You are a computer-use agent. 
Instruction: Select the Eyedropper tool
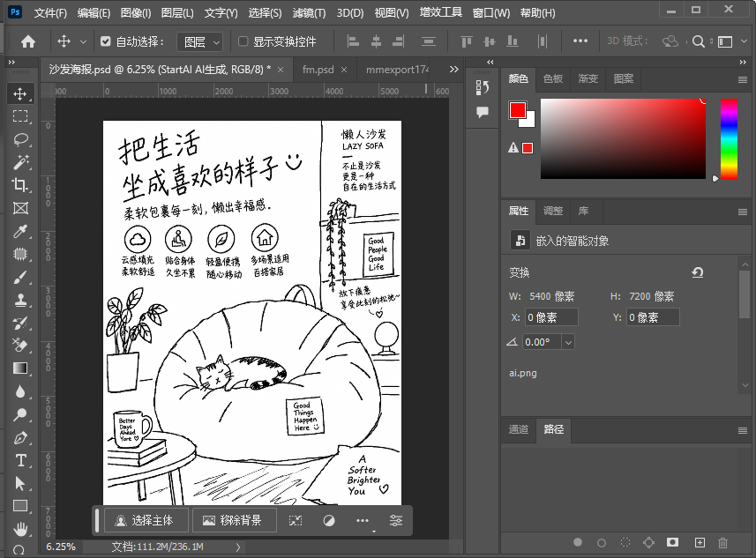[20, 231]
